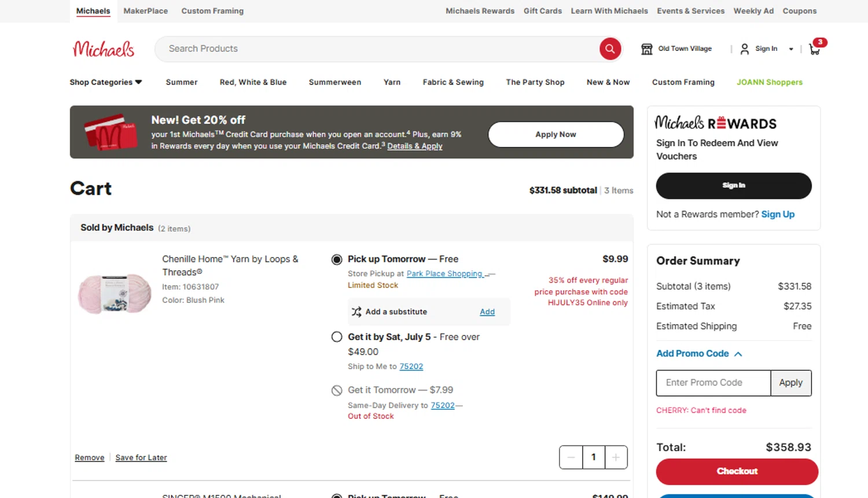Click the Michaels credit card image

111,132
